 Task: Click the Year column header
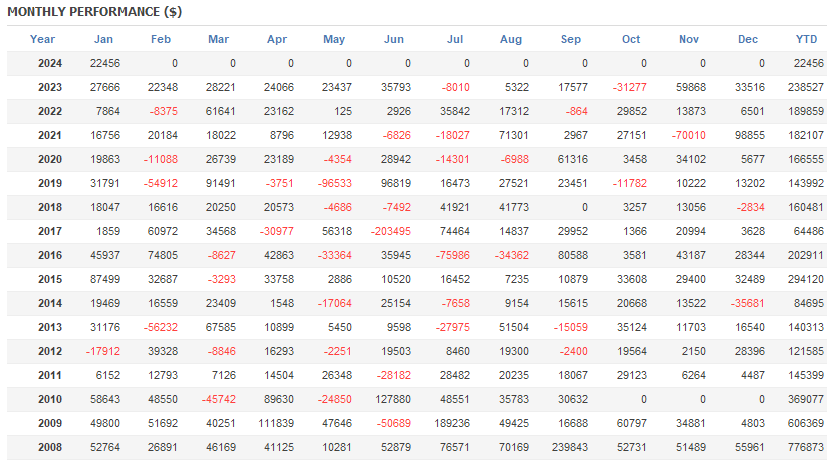43,39
